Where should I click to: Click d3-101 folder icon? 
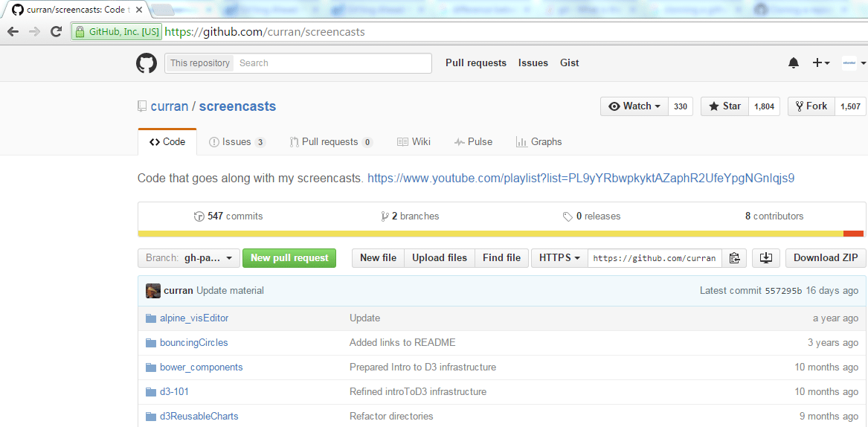point(150,391)
